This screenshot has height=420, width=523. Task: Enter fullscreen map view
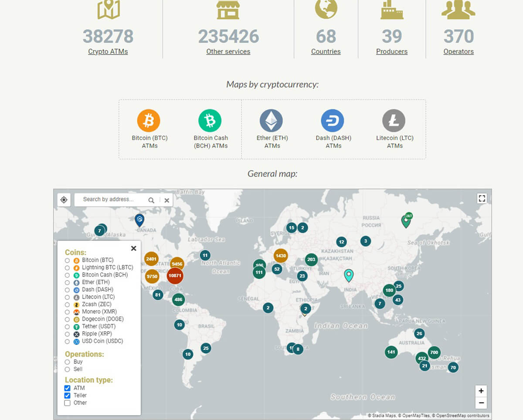[x=482, y=199]
